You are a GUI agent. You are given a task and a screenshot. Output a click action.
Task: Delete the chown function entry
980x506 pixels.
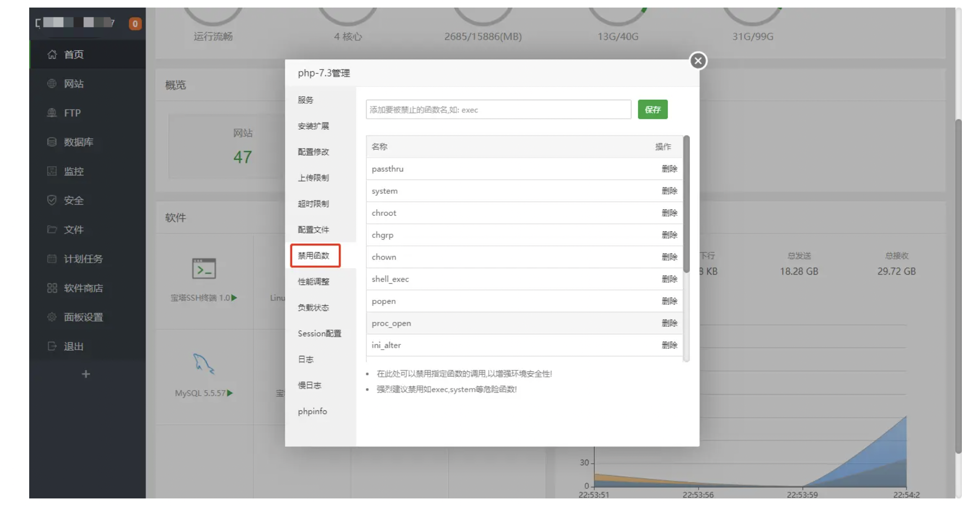[x=669, y=257]
